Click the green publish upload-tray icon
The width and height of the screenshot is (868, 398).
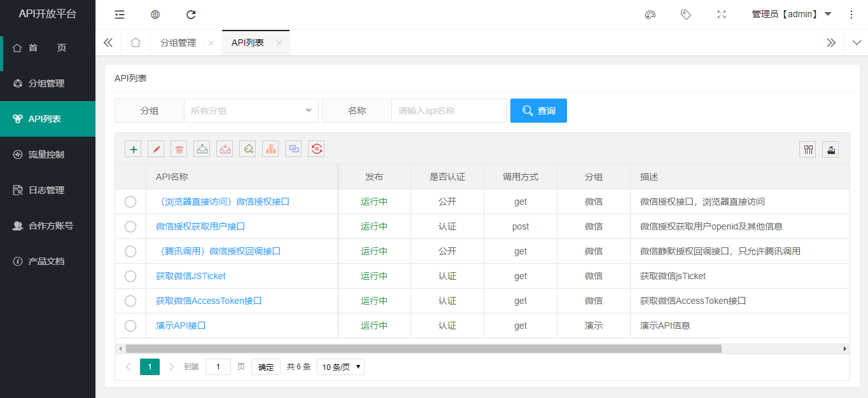coord(202,149)
